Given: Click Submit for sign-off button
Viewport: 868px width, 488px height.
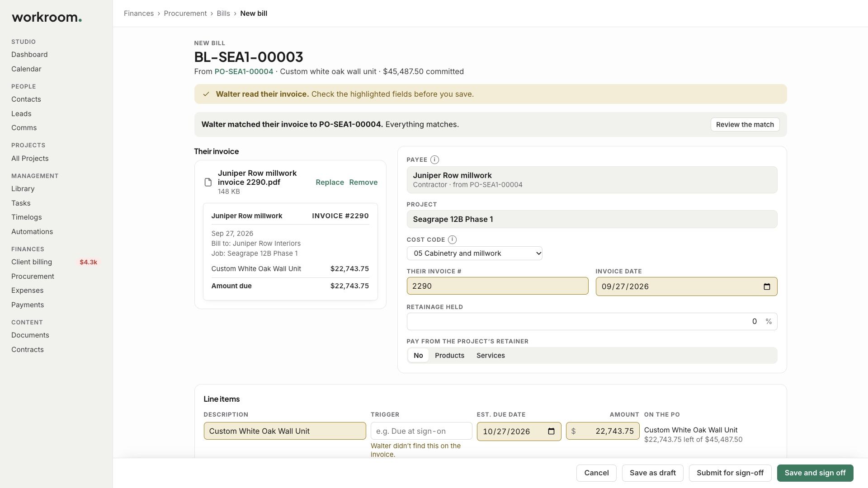Looking at the screenshot, I should click(730, 473).
